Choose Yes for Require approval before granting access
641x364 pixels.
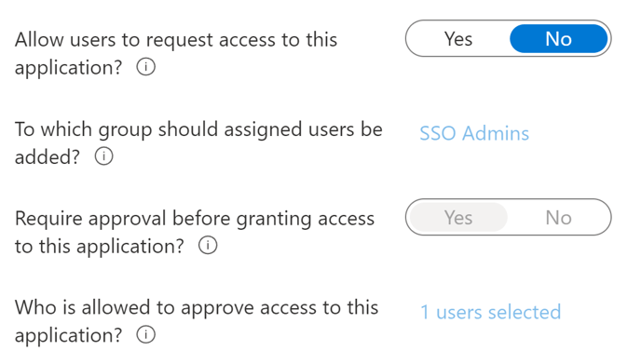(458, 217)
